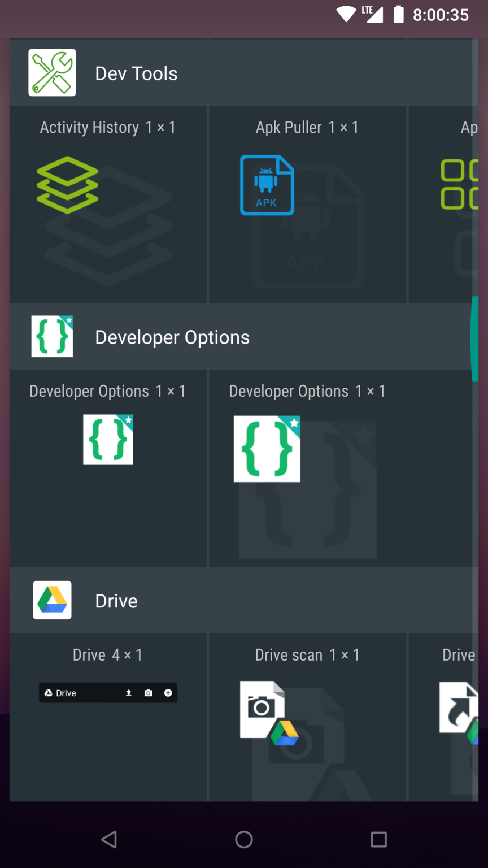Tap the LTE signal status icon
488x868 pixels.
373,14
